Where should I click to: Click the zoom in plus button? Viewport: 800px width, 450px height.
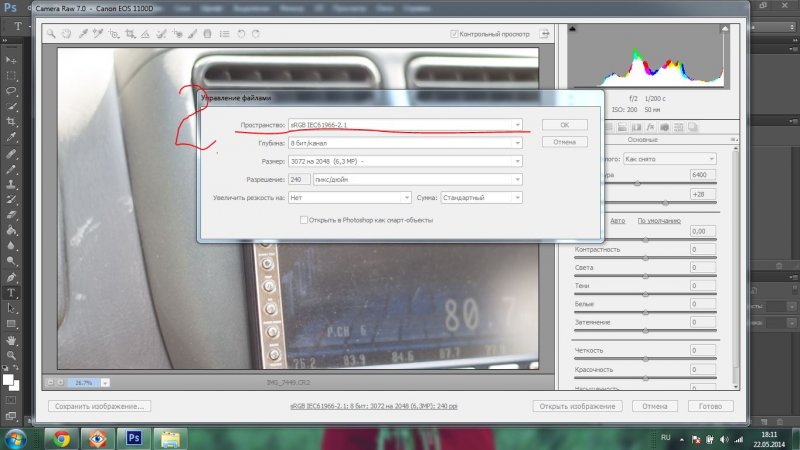[60, 382]
